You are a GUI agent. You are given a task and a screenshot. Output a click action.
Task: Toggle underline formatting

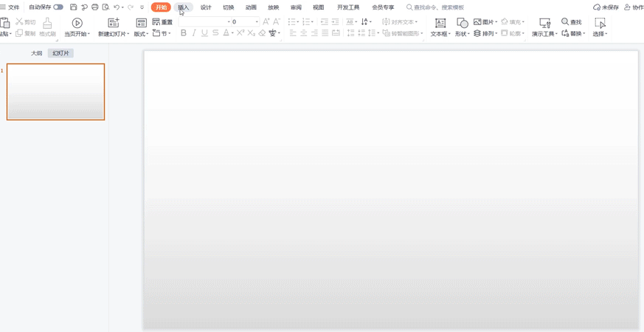204,33
